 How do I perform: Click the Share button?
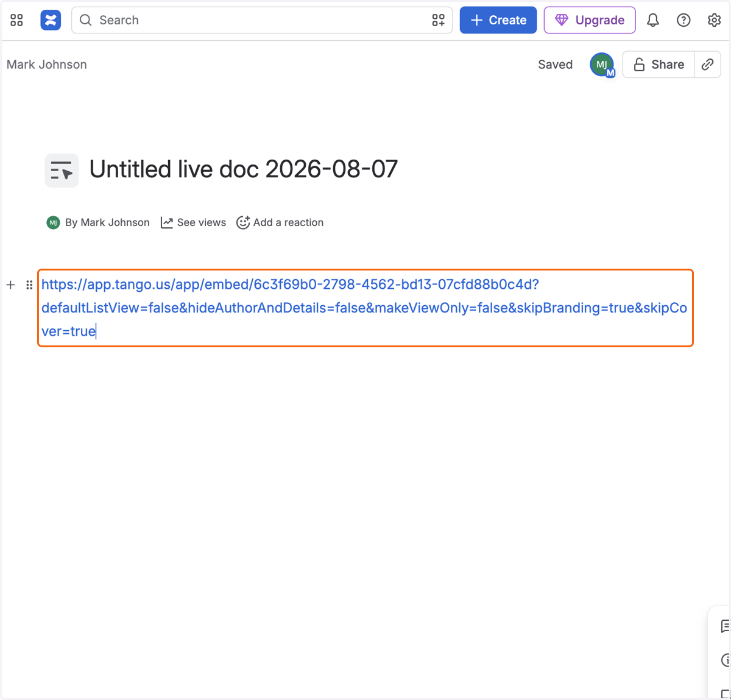[659, 65]
